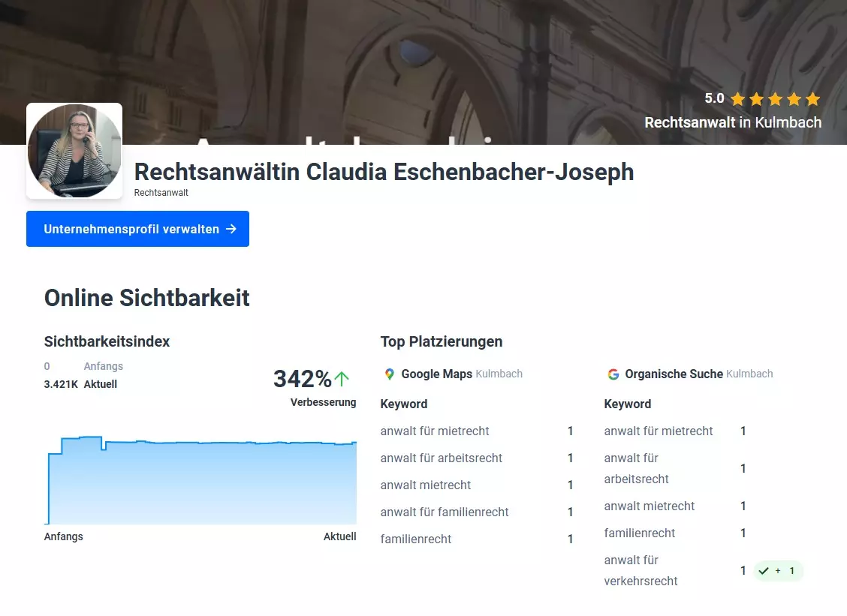
Task: Click the first star of the rating
Action: pyautogui.click(x=737, y=98)
